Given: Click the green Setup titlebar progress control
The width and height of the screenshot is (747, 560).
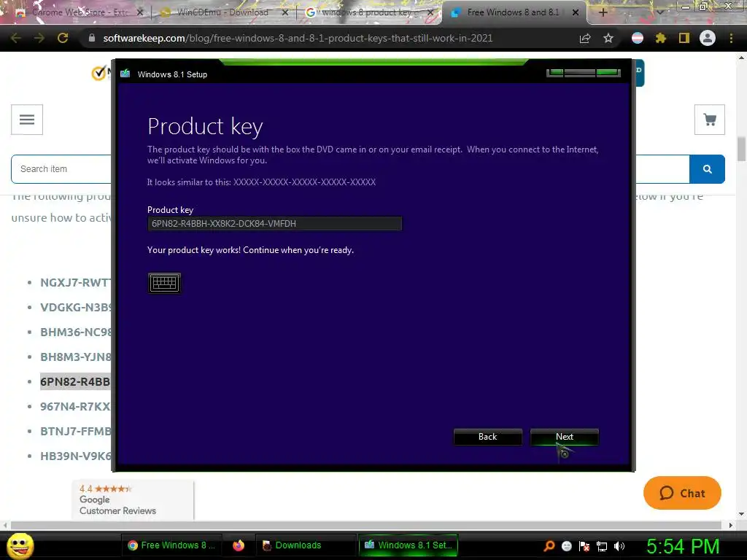Looking at the screenshot, I should click(584, 72).
